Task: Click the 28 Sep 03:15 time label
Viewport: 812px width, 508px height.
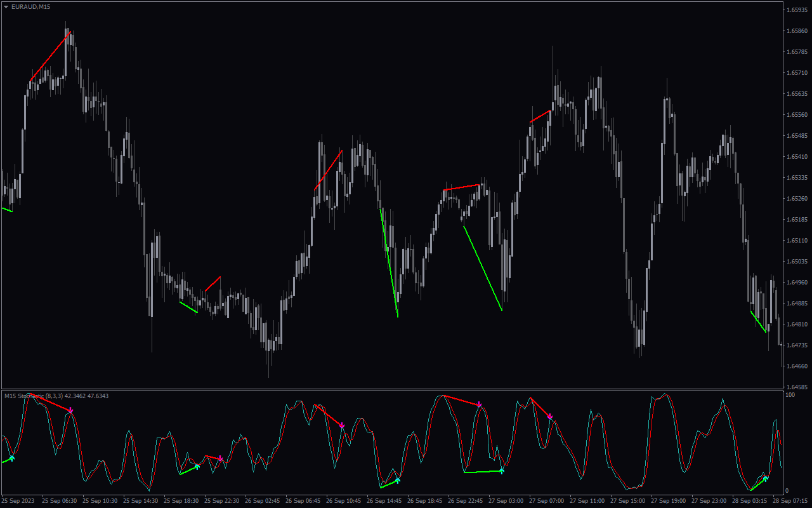Action: click(749, 501)
